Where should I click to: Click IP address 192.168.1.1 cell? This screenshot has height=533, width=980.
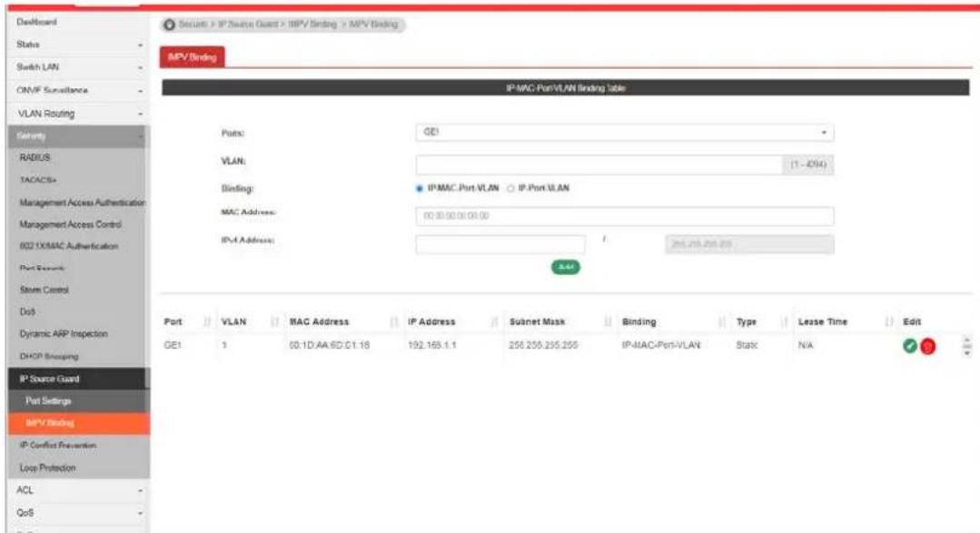coord(432,345)
